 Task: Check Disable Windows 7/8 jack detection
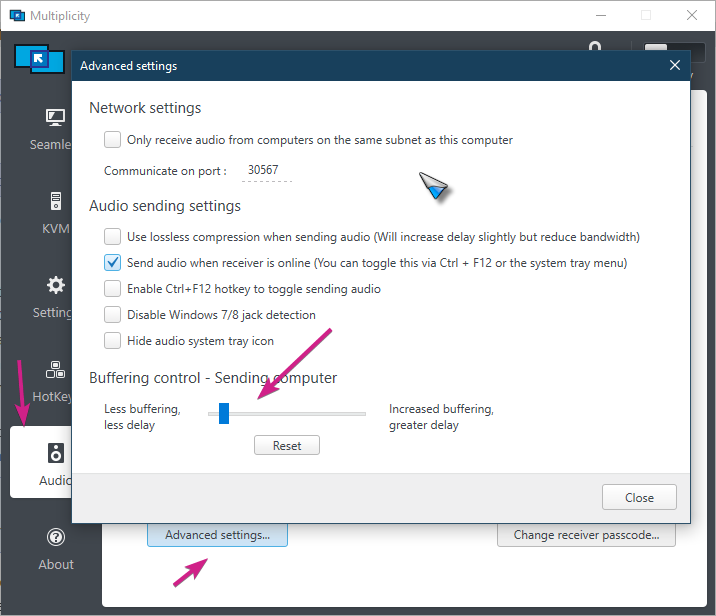113,315
